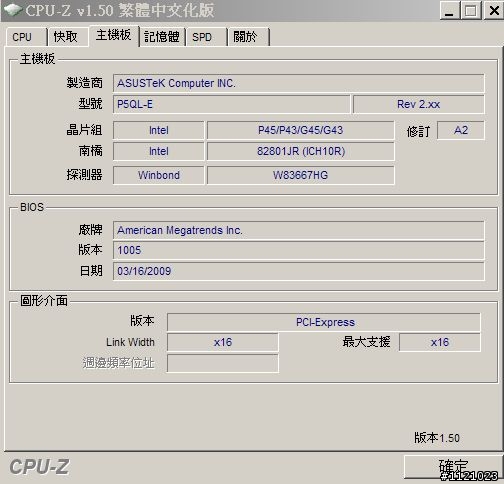
Task: Click the chipset vendor Intel field
Action: (x=158, y=130)
